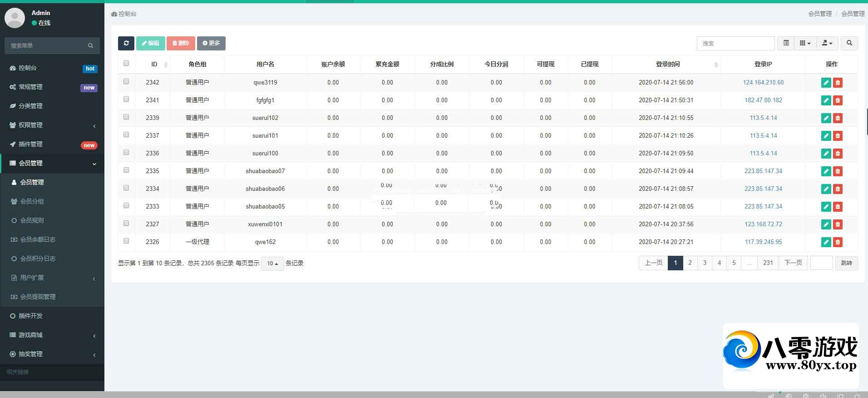
Task: Click the refresh table button
Action: [126, 43]
